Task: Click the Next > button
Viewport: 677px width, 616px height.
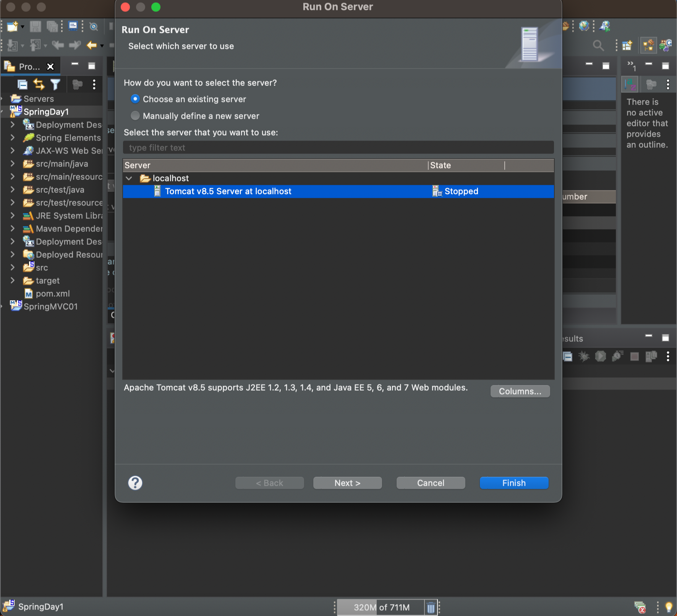Action: (347, 483)
